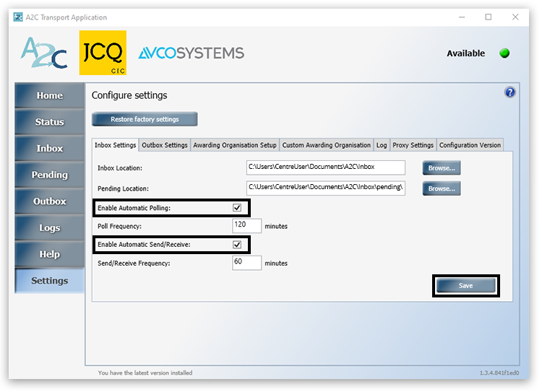Viewport: 542px width, 392px height.
Task: Open the Awarding Organisation Setup tab
Action: [235, 145]
